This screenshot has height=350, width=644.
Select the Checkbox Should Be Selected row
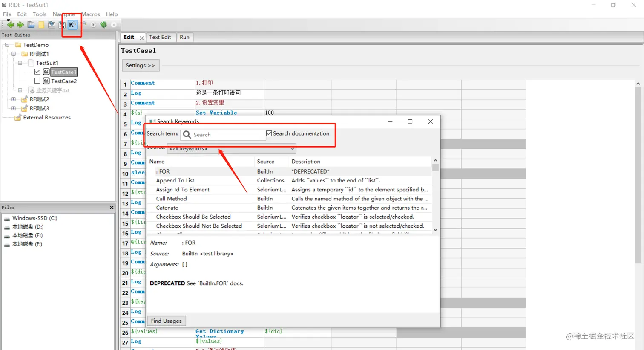[289, 217]
